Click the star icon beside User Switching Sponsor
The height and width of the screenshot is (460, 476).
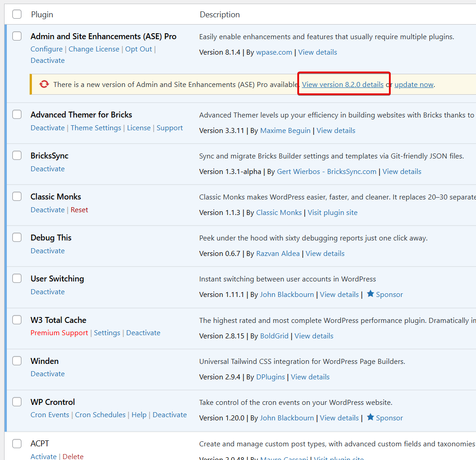(x=370, y=294)
